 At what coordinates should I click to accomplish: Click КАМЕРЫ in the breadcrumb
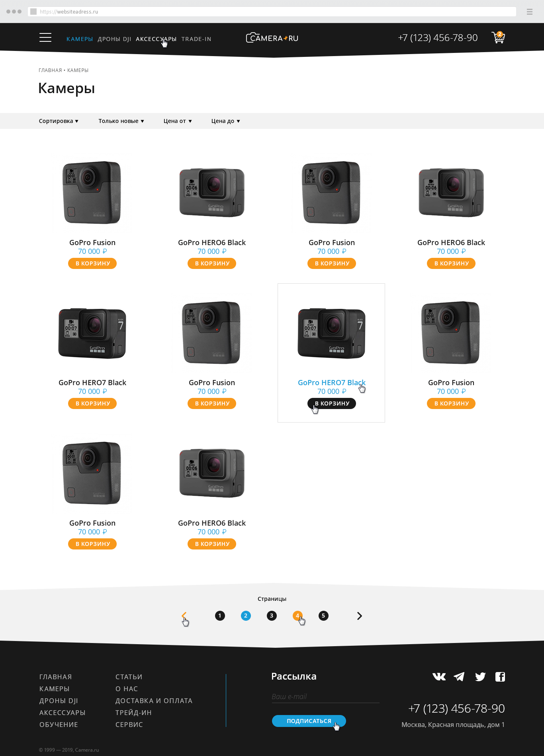point(78,70)
